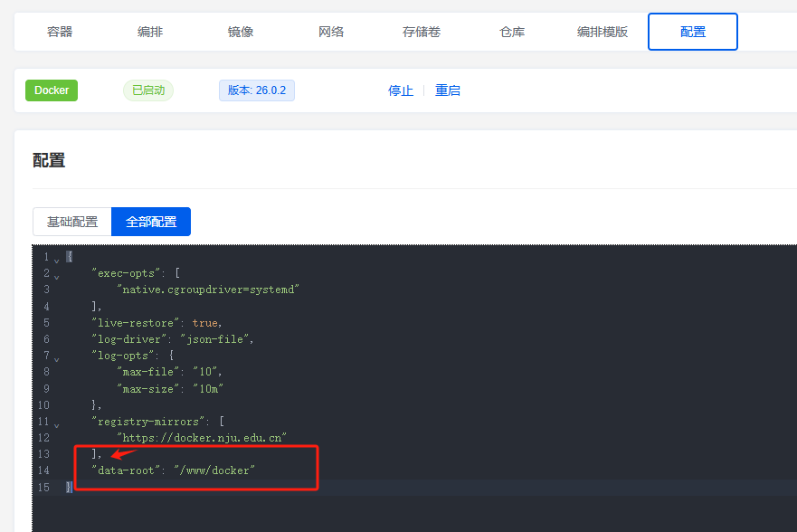Go to the 网络 tab

tap(331, 32)
